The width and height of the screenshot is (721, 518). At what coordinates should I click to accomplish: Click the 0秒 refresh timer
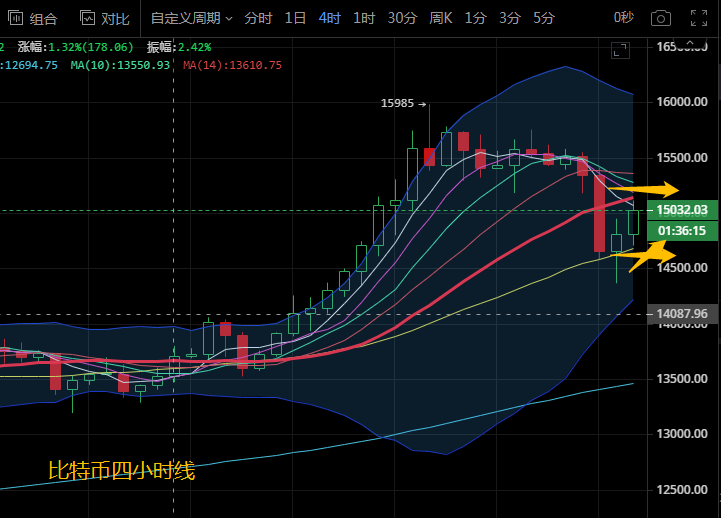[x=623, y=18]
